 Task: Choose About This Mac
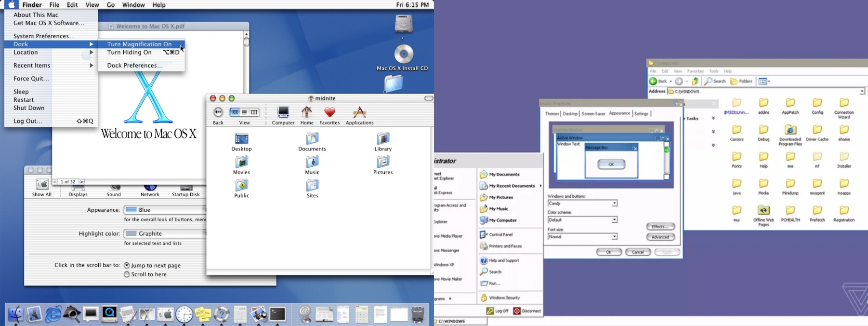coord(51,15)
